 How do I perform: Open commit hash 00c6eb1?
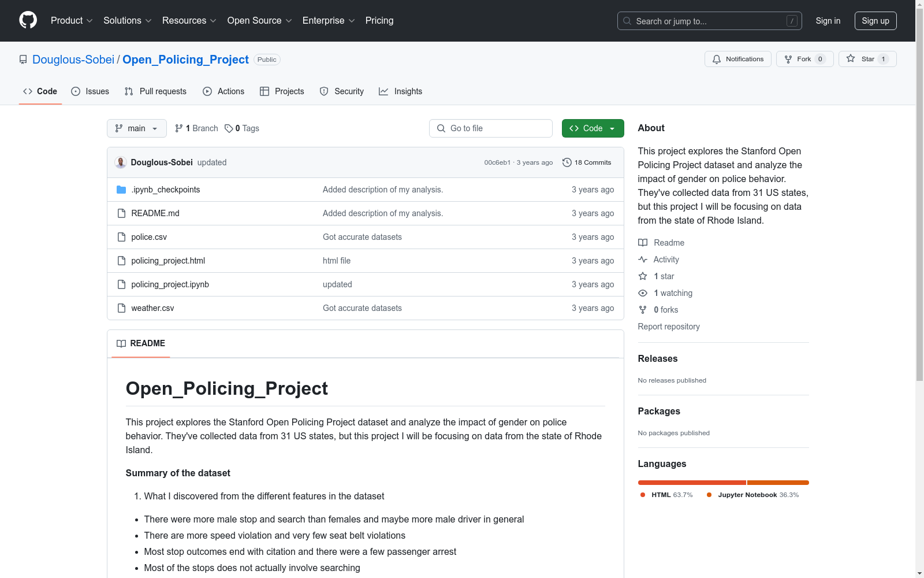497,162
